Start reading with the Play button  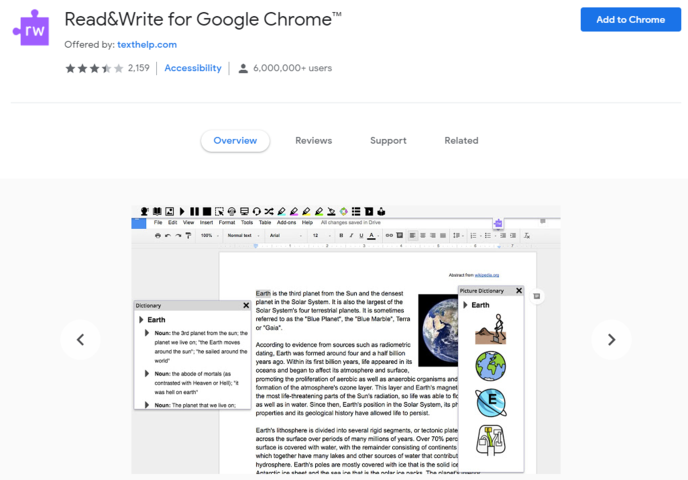(x=182, y=211)
